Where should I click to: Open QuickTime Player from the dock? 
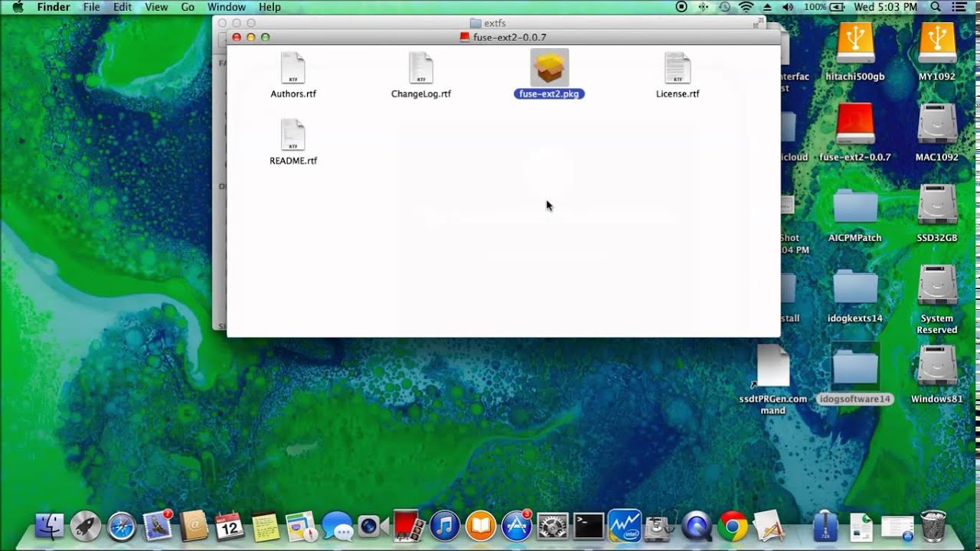697,527
